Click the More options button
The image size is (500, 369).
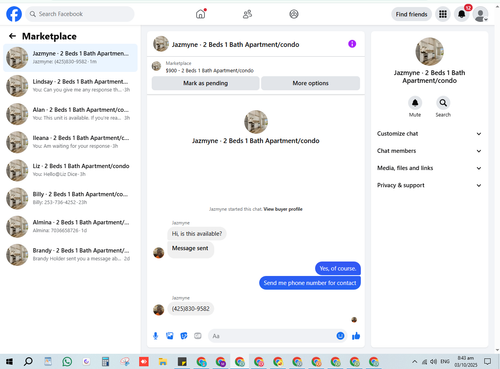pos(310,83)
